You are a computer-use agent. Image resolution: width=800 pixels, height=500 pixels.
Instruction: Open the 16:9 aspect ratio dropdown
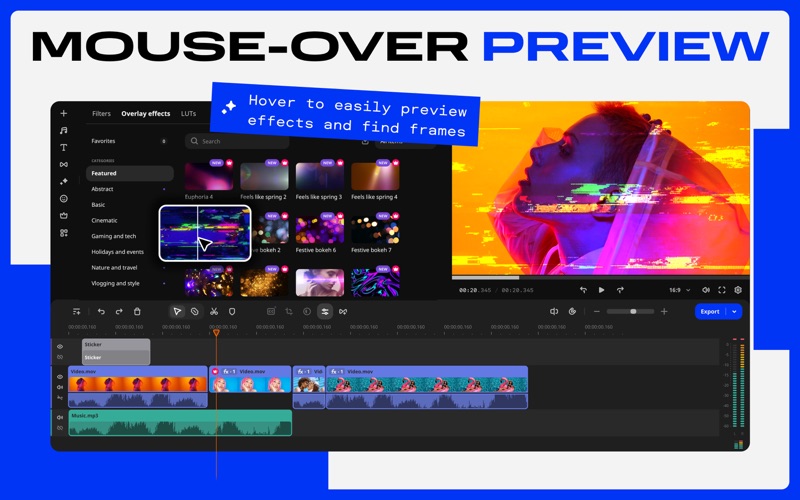tap(680, 290)
